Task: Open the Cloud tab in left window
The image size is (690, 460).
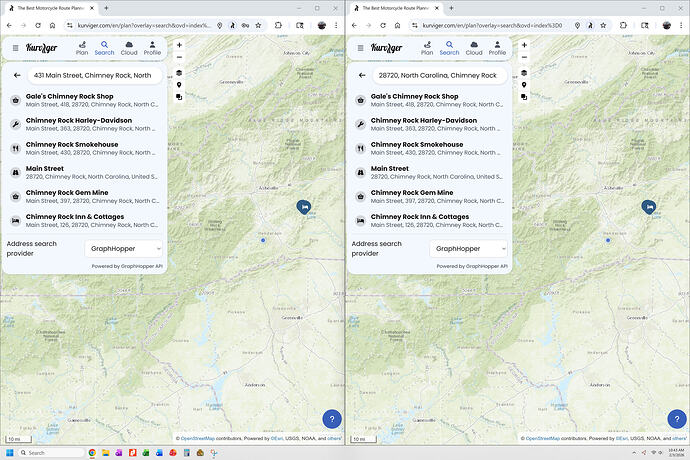Action: (128, 48)
